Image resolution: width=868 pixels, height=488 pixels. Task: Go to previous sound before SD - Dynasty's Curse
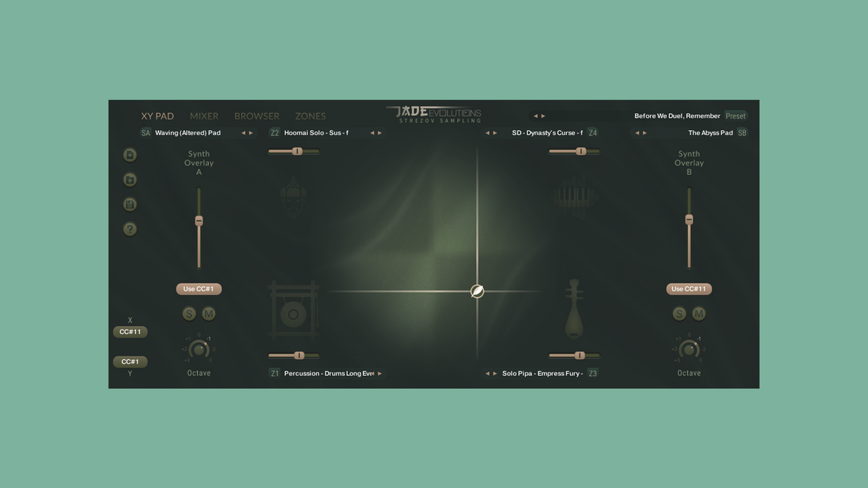coord(488,133)
